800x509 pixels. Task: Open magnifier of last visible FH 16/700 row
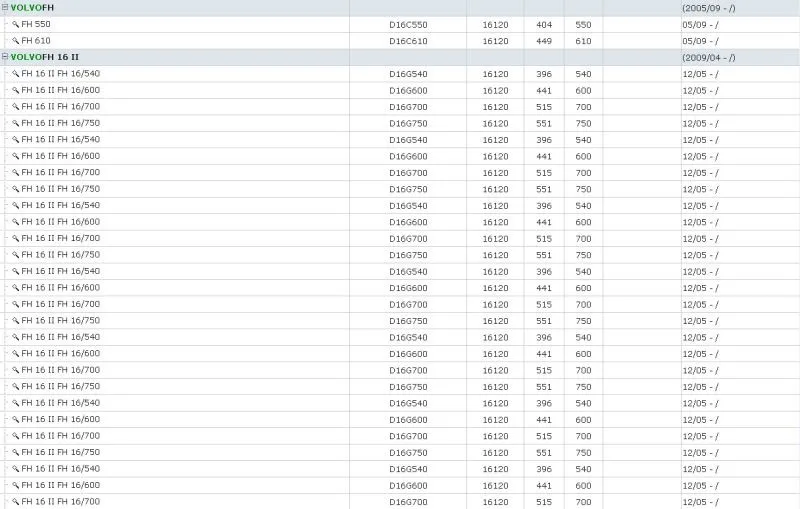coord(16,502)
